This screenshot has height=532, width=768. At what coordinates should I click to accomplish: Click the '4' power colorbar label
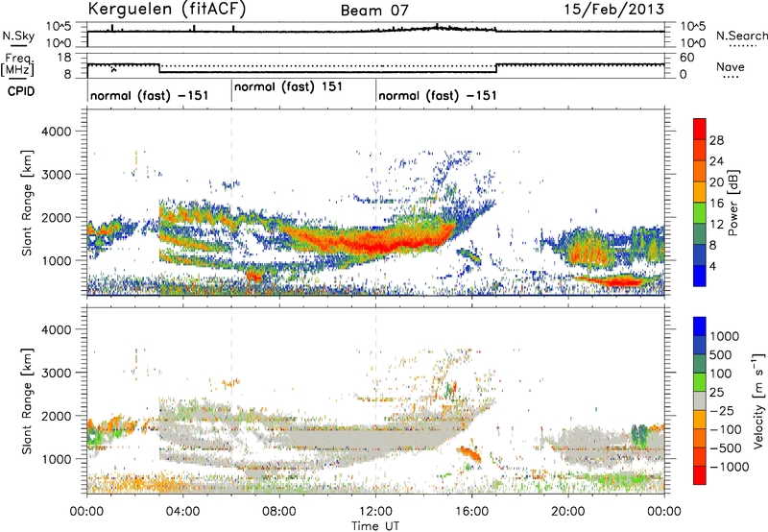point(712,266)
